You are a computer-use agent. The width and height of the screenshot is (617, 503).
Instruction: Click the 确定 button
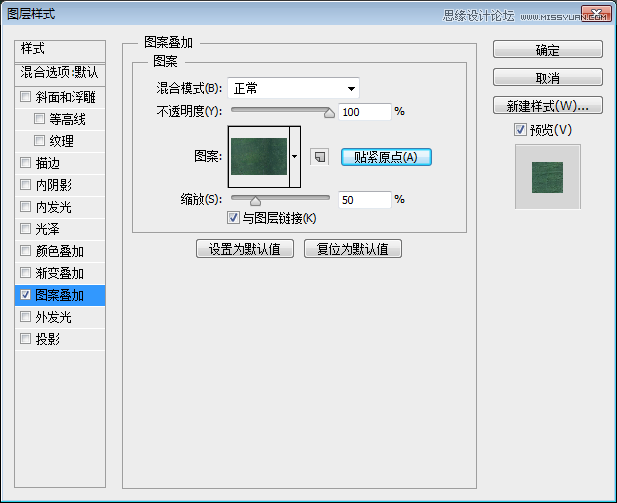pyautogui.click(x=548, y=50)
